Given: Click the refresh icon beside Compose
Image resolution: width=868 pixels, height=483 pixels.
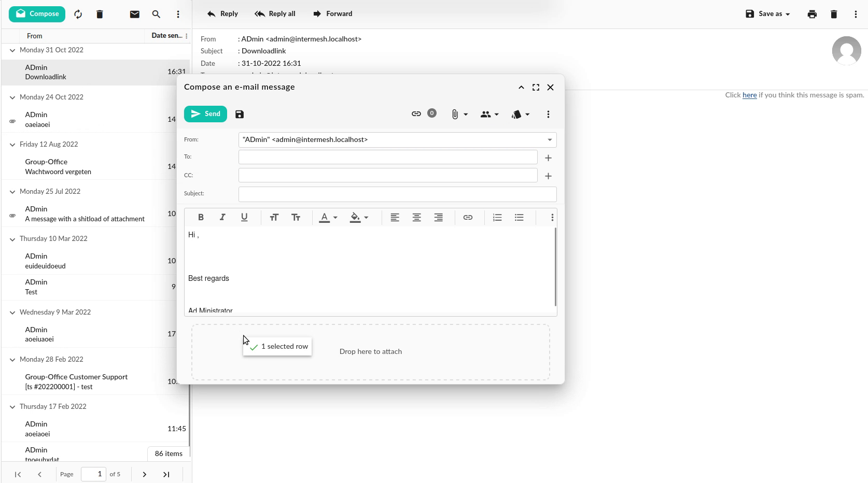Looking at the screenshot, I should coord(78,15).
